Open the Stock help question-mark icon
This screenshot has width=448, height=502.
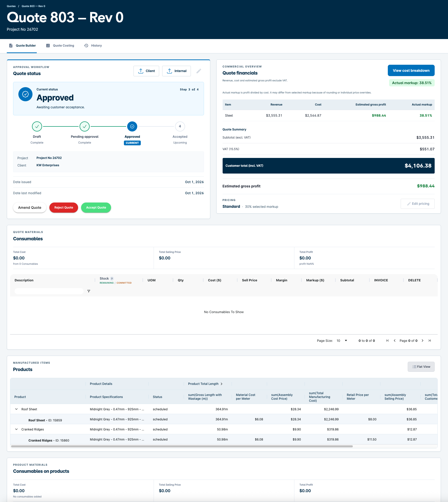coord(112,279)
